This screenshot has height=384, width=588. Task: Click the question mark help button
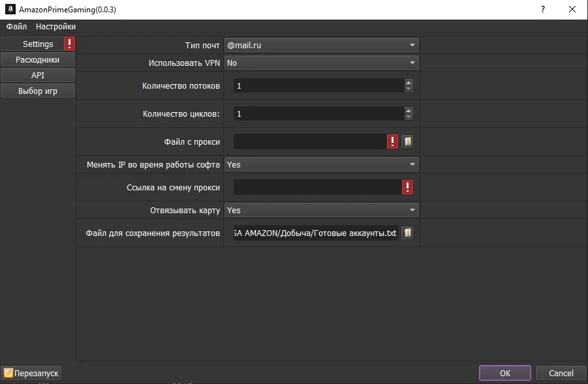point(542,9)
